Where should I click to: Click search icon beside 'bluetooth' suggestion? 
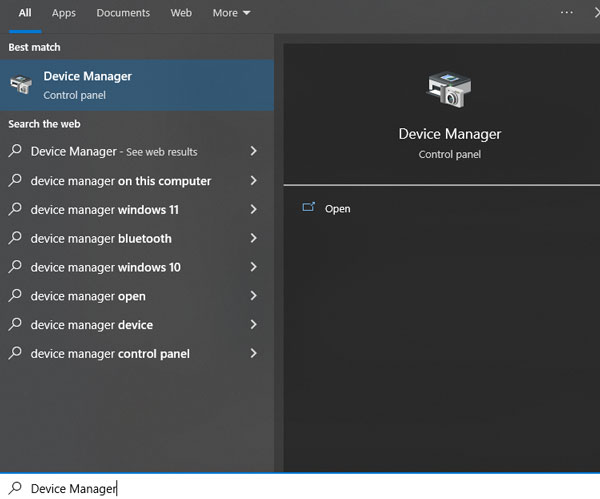point(15,237)
